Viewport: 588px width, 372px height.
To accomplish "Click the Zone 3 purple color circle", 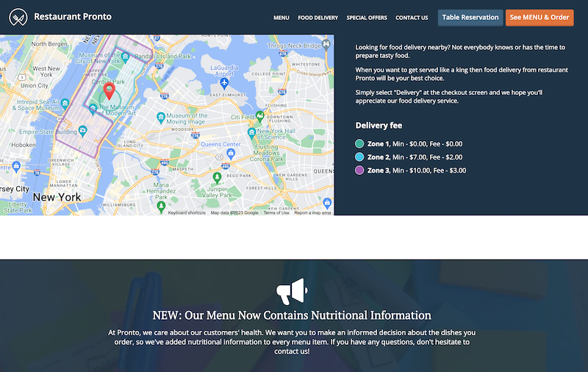I will point(359,171).
